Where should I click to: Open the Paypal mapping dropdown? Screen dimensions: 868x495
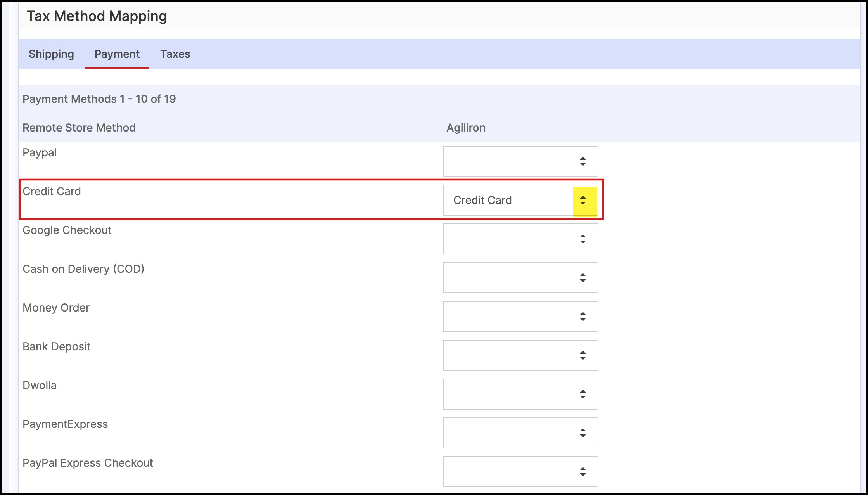point(520,161)
